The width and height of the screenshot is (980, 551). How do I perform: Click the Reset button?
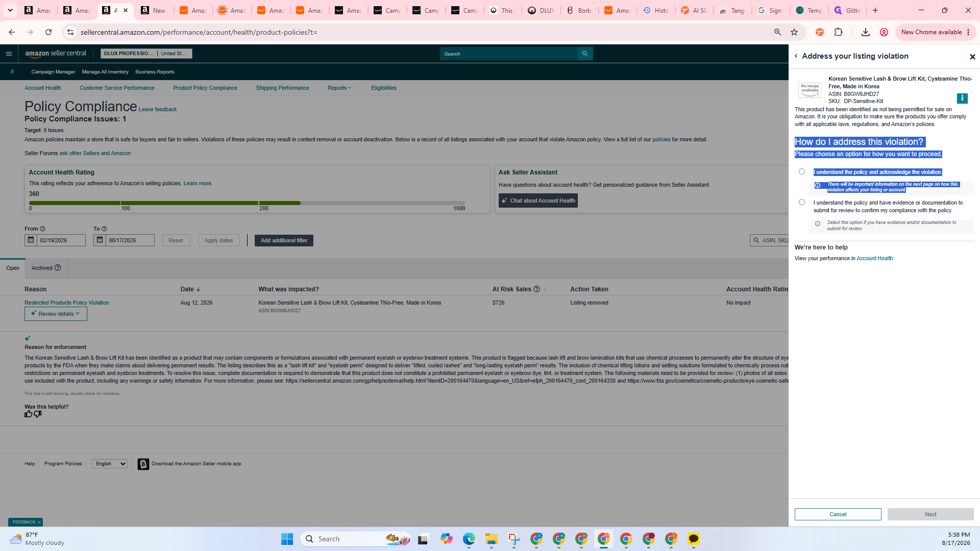(x=176, y=240)
